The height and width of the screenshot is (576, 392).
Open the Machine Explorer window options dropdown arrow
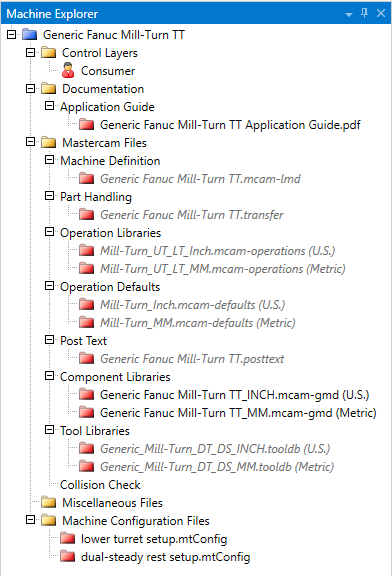coord(349,15)
